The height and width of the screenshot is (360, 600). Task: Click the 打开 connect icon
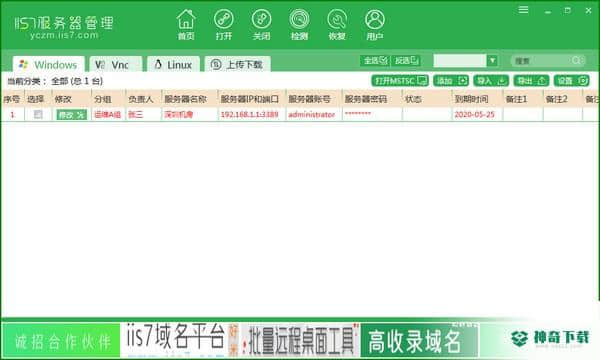point(223,24)
